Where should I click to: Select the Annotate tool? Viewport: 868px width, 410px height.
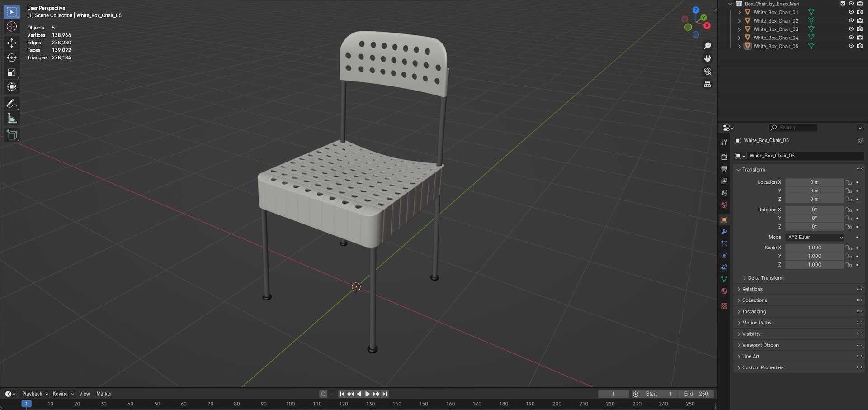coord(12,104)
